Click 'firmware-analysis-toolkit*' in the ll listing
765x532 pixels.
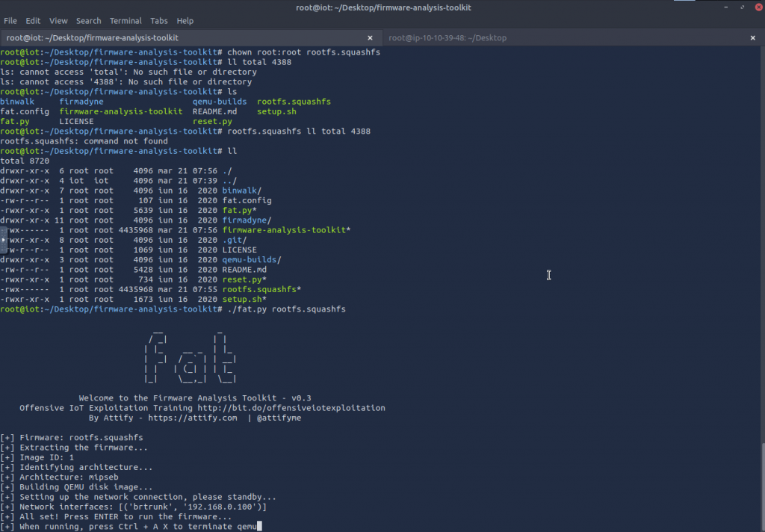point(286,230)
